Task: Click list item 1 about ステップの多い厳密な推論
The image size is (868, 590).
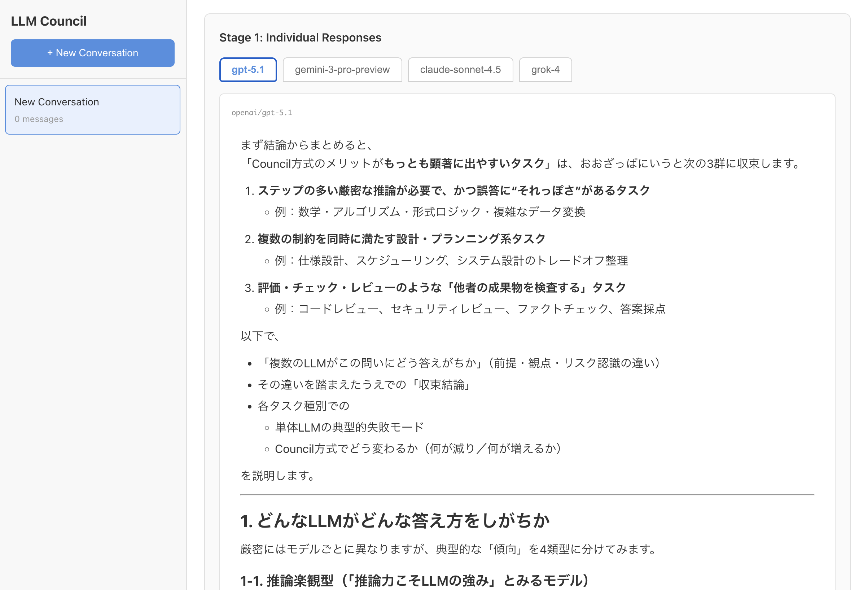Action: [x=453, y=191]
